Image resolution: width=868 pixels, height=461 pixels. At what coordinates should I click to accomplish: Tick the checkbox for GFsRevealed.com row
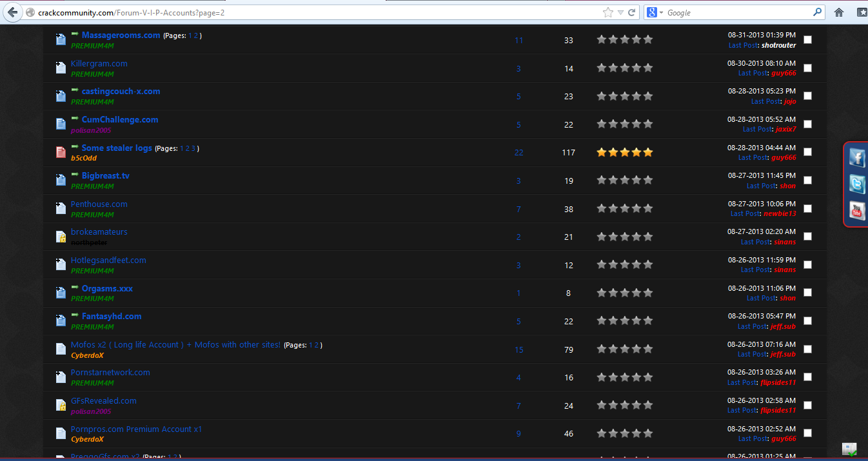coord(807,406)
